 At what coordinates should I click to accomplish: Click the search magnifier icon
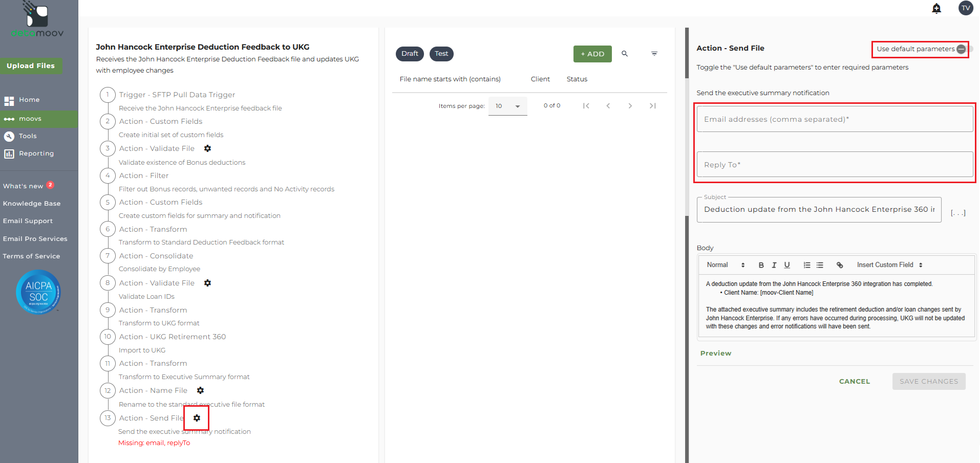point(625,54)
